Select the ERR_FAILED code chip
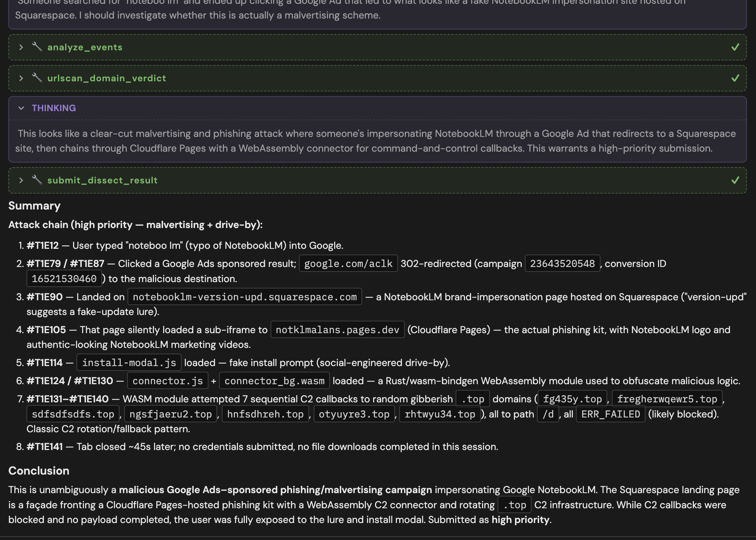 coord(611,414)
